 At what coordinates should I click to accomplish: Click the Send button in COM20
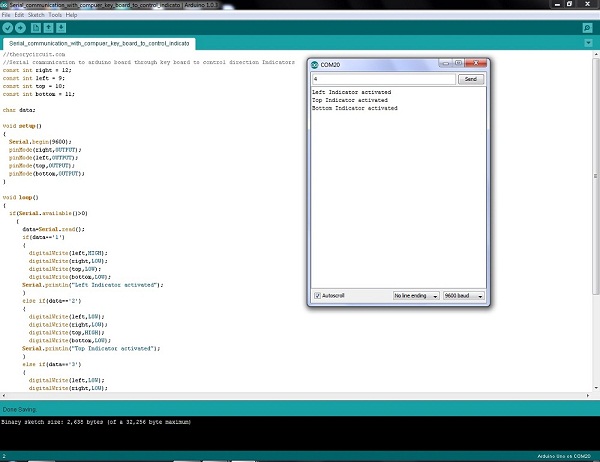point(471,79)
